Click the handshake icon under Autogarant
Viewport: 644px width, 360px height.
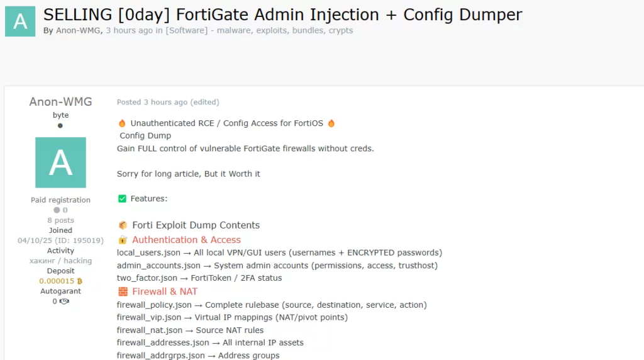coord(64,301)
